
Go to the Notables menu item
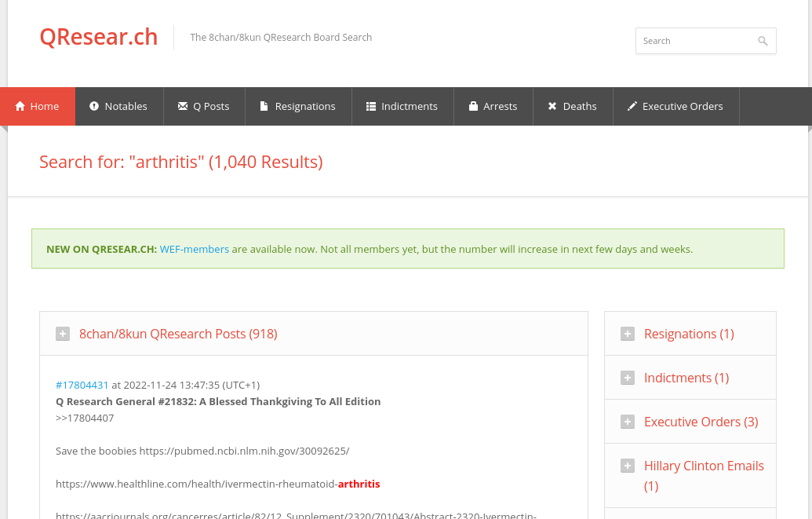pos(119,106)
